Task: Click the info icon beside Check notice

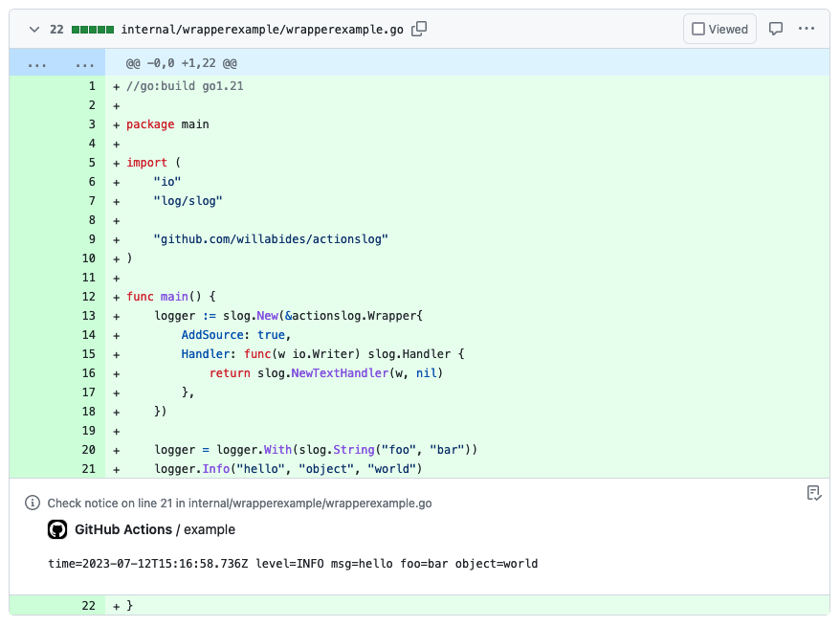Action: coord(33,503)
